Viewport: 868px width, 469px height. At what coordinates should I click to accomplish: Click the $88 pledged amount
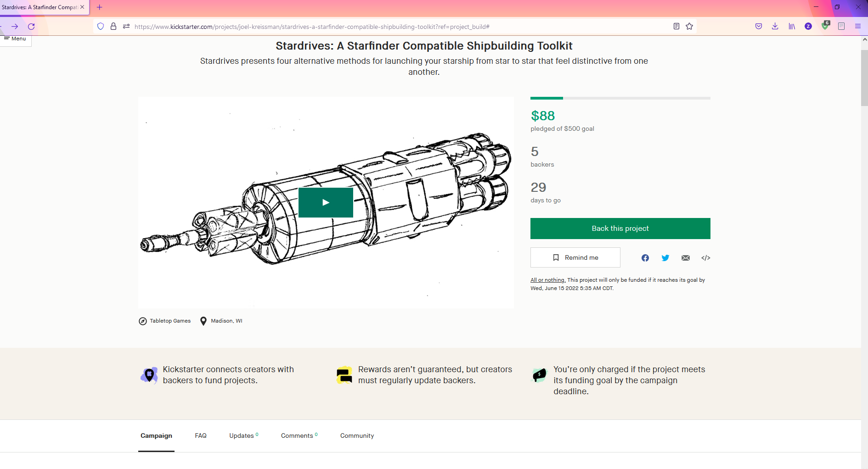click(x=542, y=116)
